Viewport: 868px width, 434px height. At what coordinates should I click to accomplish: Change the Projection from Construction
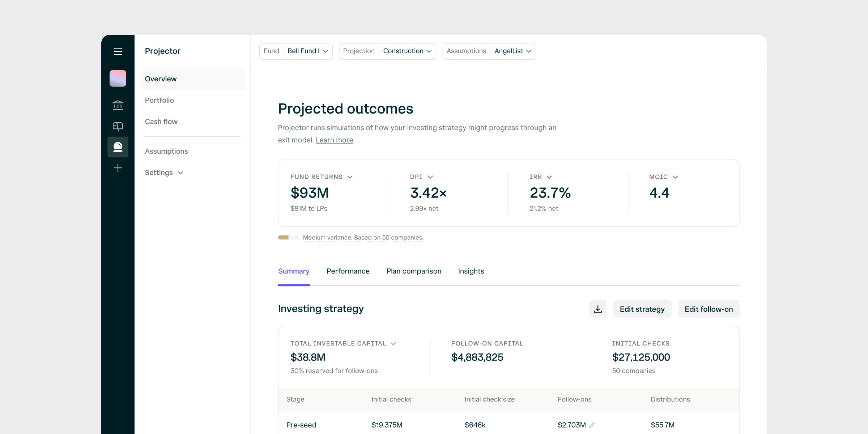tap(407, 51)
